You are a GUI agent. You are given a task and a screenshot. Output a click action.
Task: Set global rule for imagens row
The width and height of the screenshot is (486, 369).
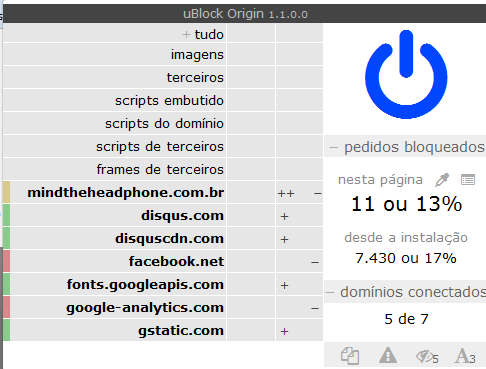[251, 54]
